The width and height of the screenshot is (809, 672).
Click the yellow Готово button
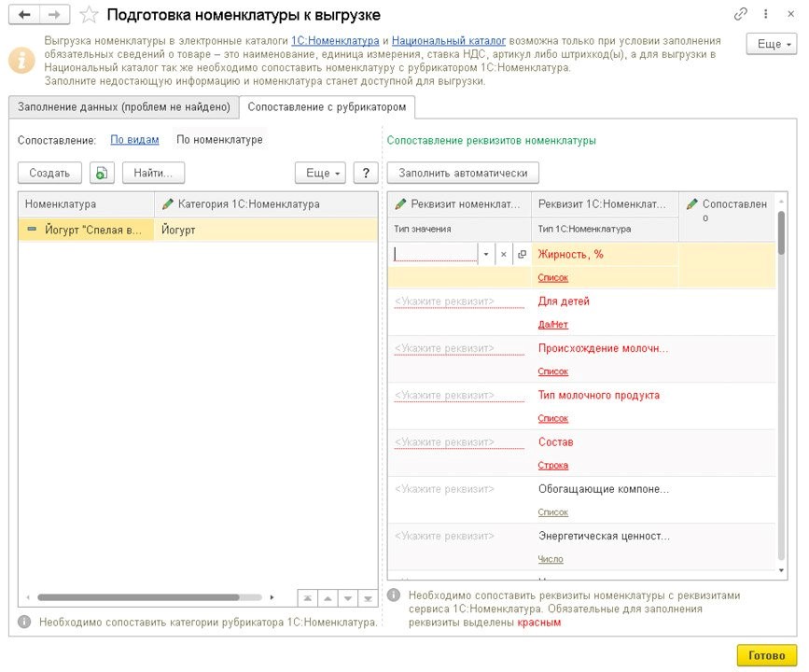click(766, 655)
